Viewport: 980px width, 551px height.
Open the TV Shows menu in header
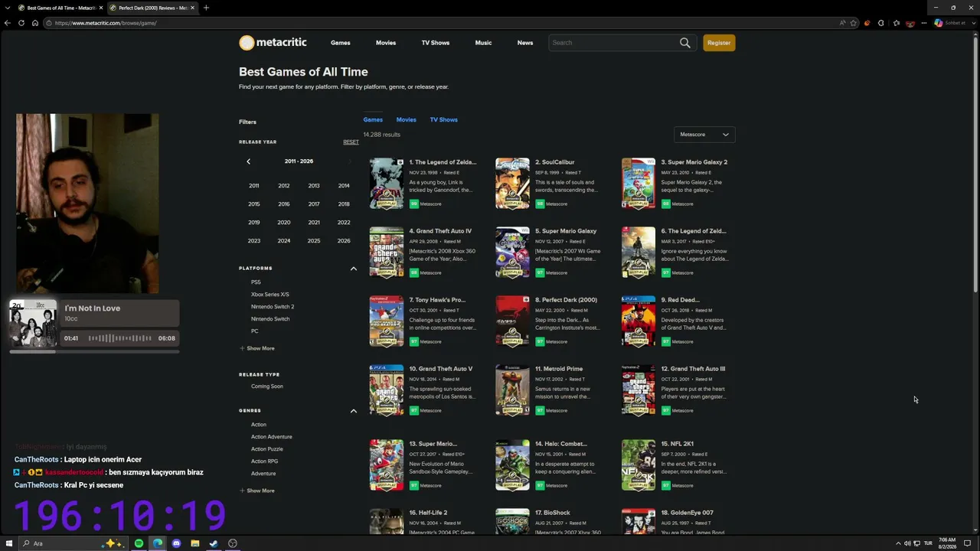coord(436,43)
